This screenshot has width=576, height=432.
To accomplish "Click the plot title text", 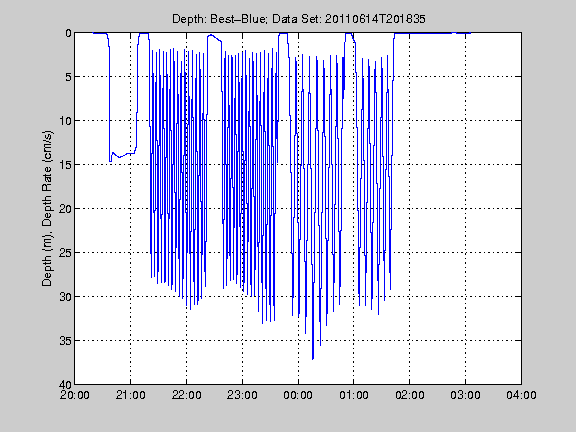I will [x=299, y=19].
